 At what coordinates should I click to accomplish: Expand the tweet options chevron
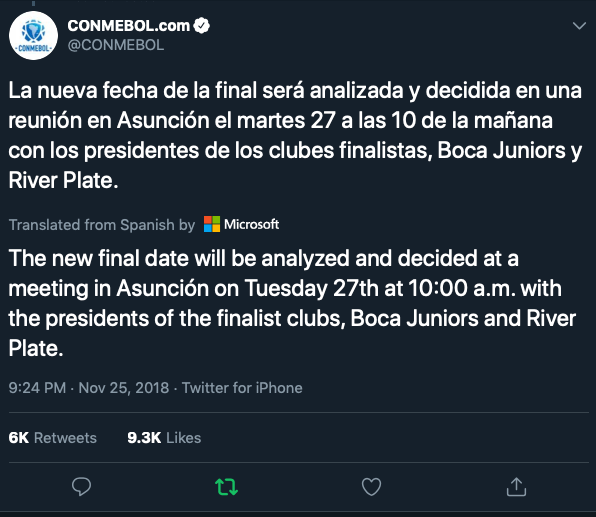pyautogui.click(x=579, y=26)
